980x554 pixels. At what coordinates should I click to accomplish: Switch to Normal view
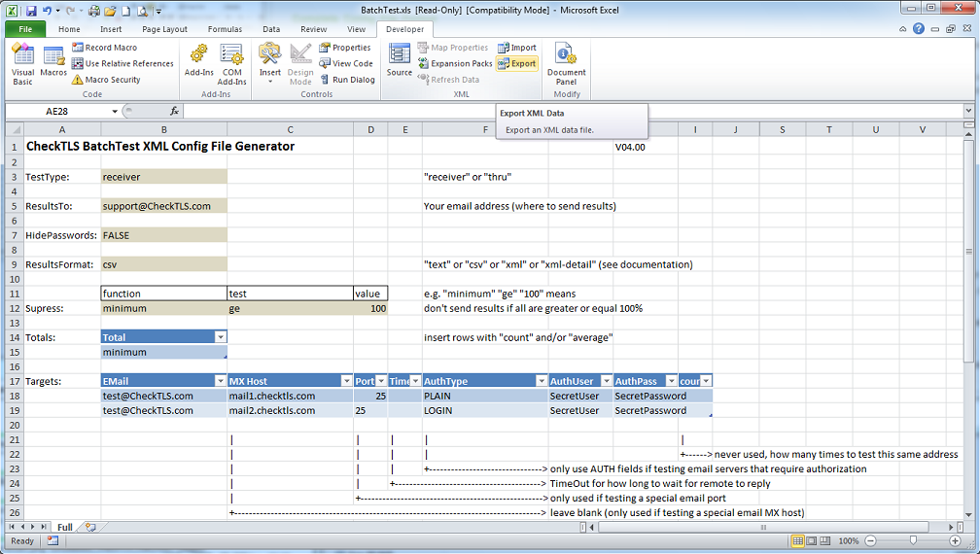(x=797, y=541)
